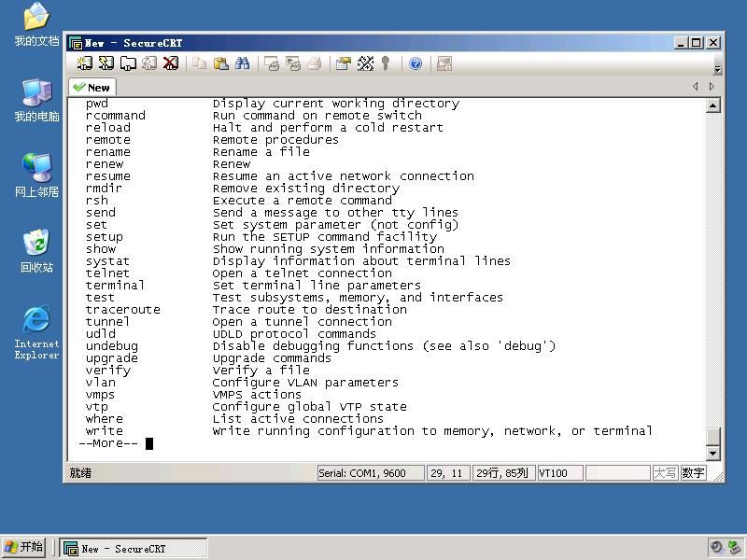747x560 pixels.
Task: Click the '29, 11' cursor position cell
Action: (x=448, y=473)
